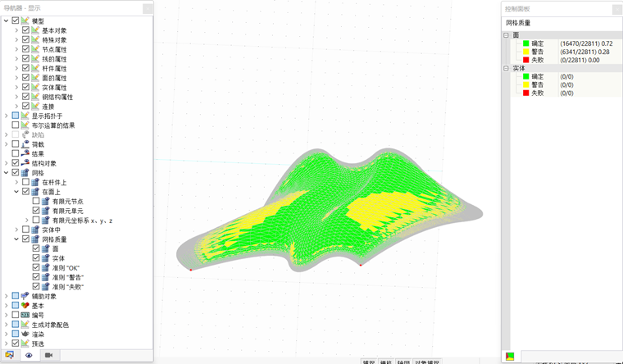Click the 缺陷 imperfections icon
The width and height of the screenshot is (623, 364).
click(25, 134)
